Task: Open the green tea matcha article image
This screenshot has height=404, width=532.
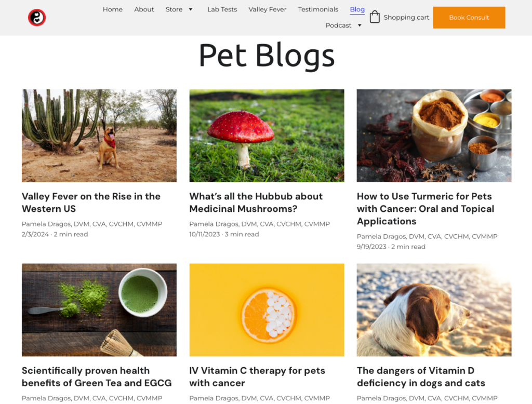Action: (x=99, y=309)
